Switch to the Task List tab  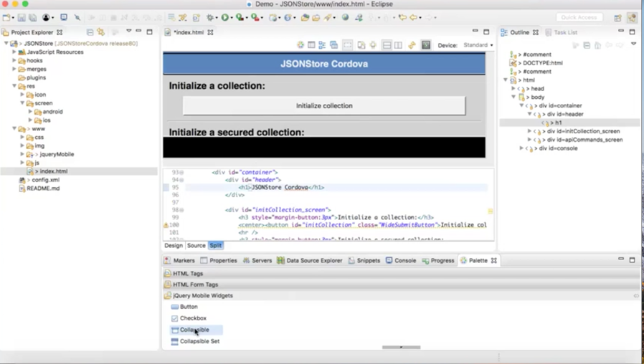pyautogui.click(x=564, y=32)
